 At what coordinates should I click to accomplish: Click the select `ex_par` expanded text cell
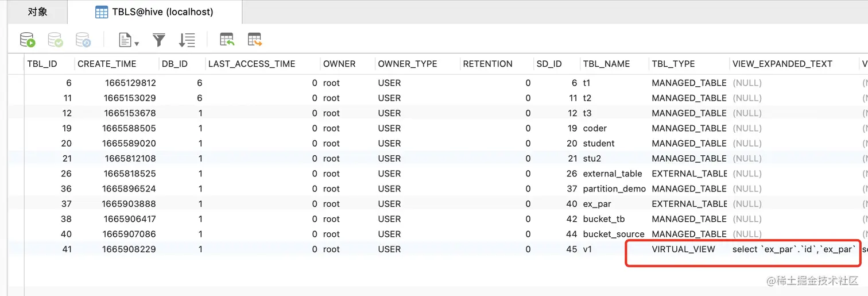[795, 249]
